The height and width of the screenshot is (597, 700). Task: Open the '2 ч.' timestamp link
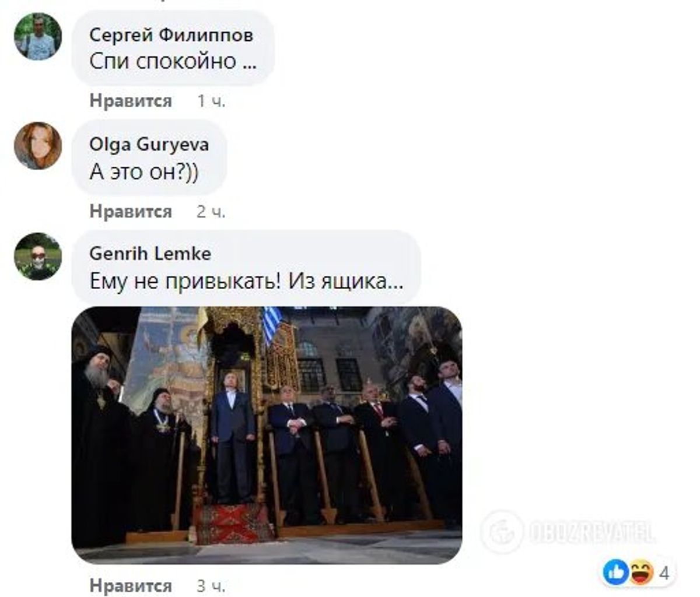tap(211, 211)
